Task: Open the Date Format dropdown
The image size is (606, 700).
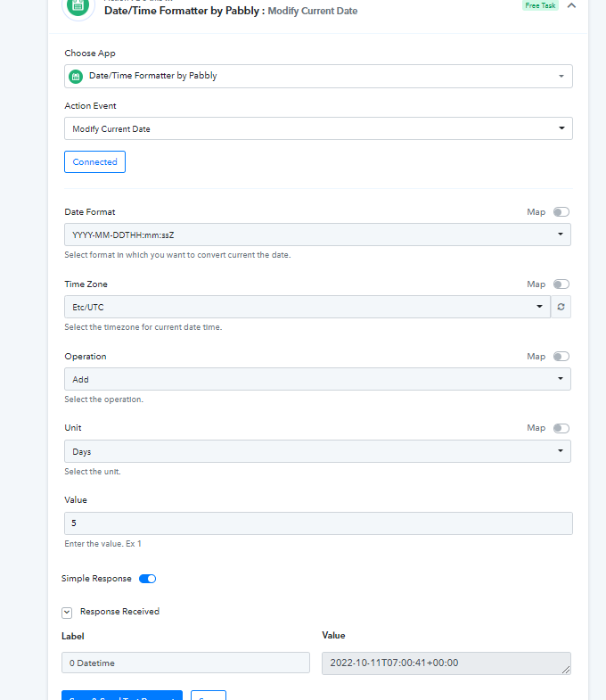Action: point(317,235)
